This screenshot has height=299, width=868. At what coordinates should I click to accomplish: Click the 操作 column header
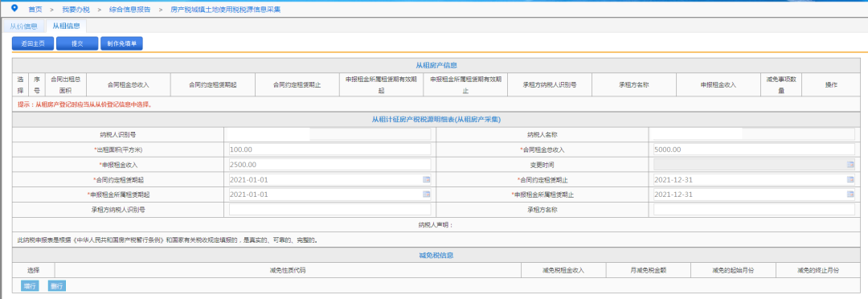[831, 85]
